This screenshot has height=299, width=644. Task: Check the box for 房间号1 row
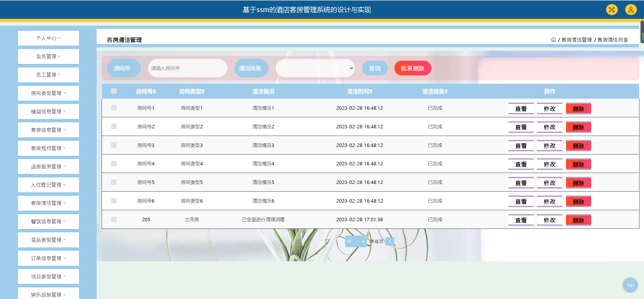pos(114,108)
